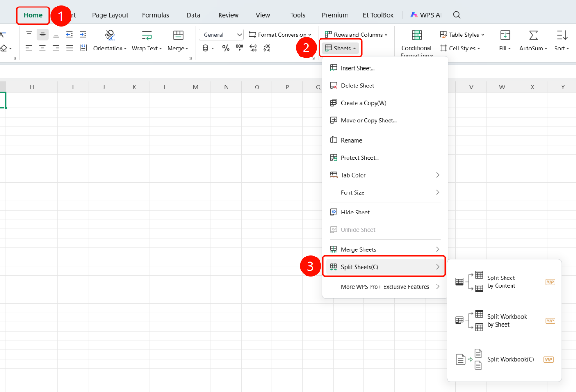
Task: Open the Formulas tab
Action: click(156, 15)
